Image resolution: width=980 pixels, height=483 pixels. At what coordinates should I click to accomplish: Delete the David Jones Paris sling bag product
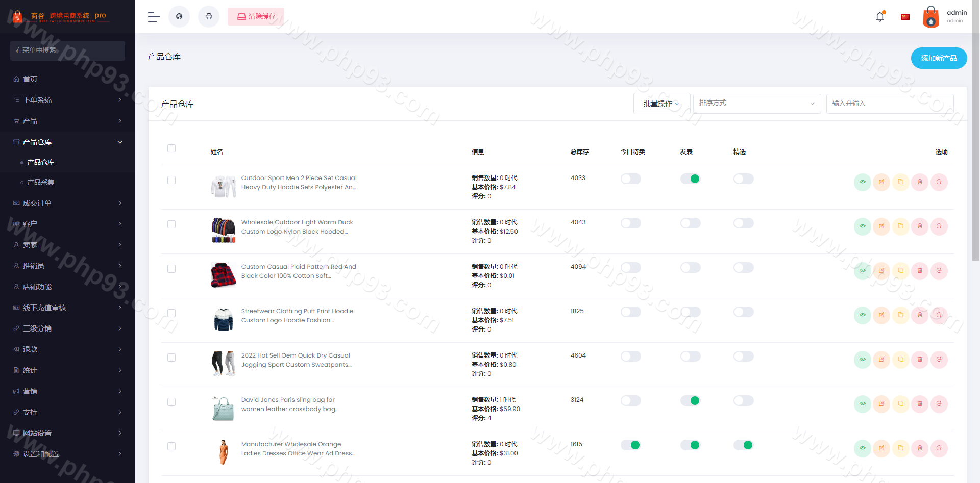click(920, 404)
